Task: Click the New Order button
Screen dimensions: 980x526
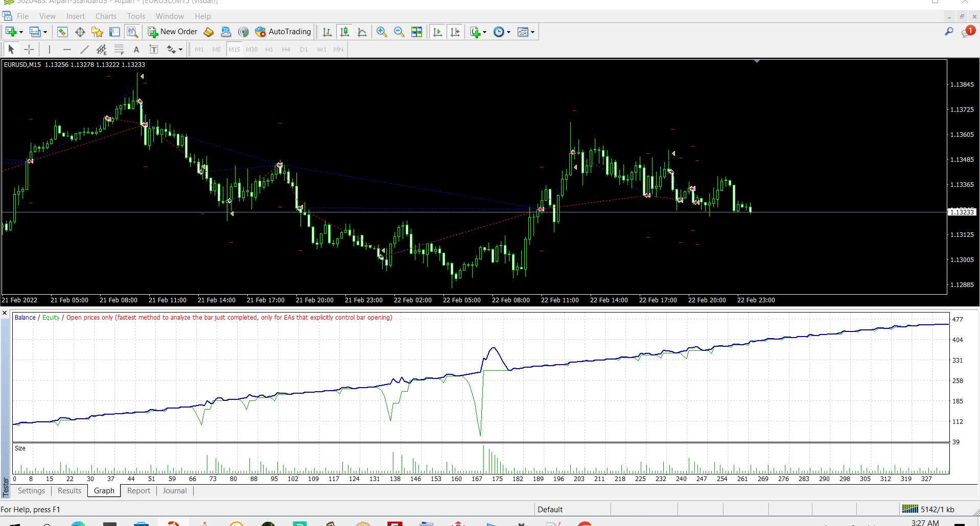Action: point(173,32)
